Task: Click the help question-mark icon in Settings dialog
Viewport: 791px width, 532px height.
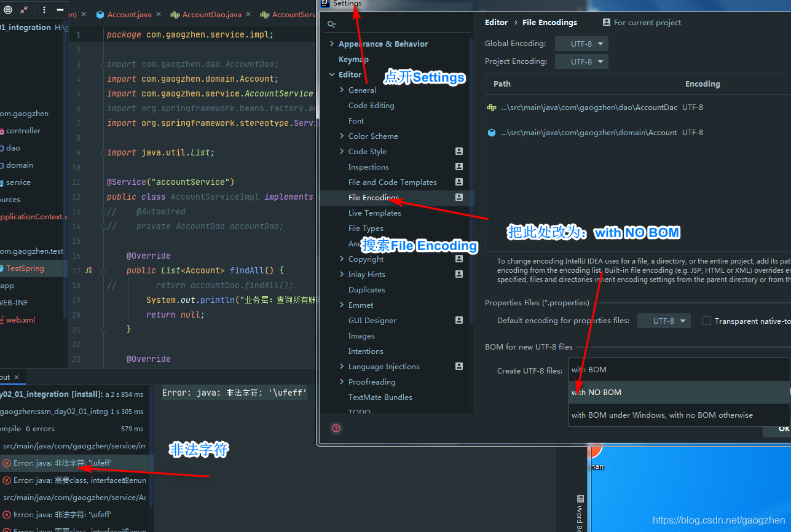Action: 336,428
